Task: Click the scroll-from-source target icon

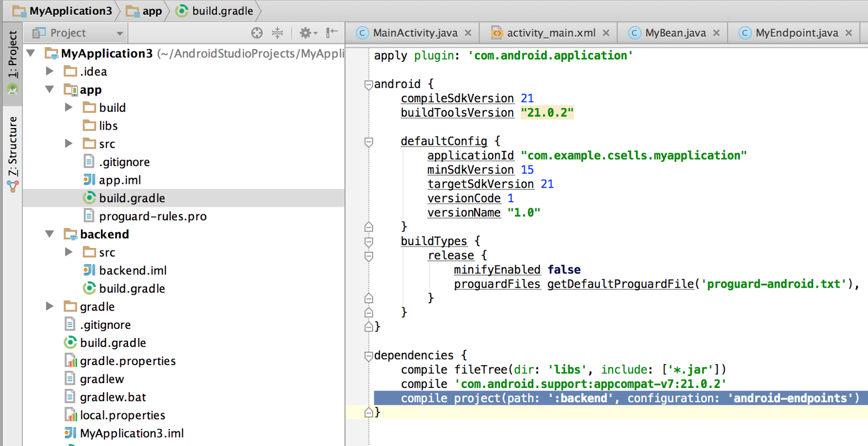Action: point(257,33)
